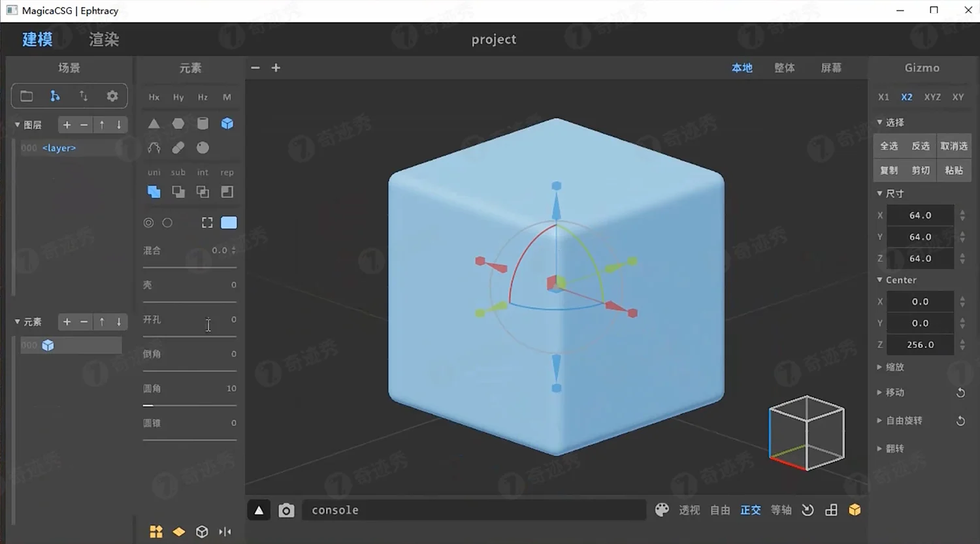The image size is (980, 544).
Task: Collapse the 图层 layers section
Action: (17, 124)
